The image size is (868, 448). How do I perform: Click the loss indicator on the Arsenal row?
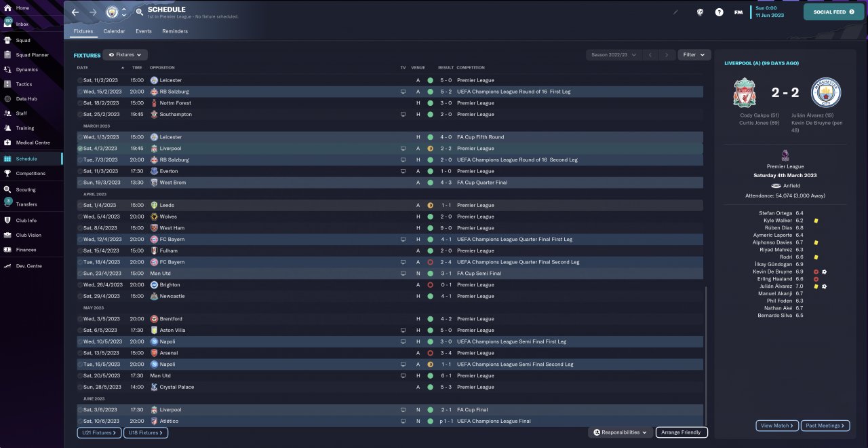430,353
